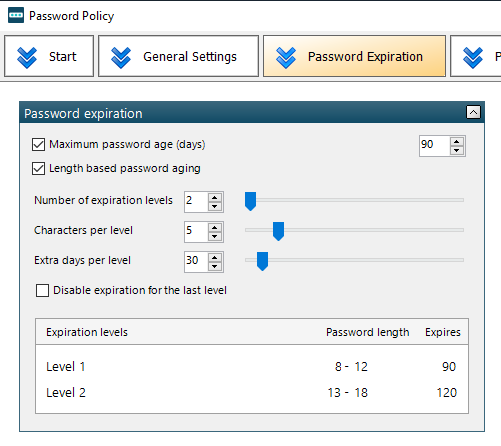Increase number of expiration levels
Screen dimensions: 501x446
[214, 198]
